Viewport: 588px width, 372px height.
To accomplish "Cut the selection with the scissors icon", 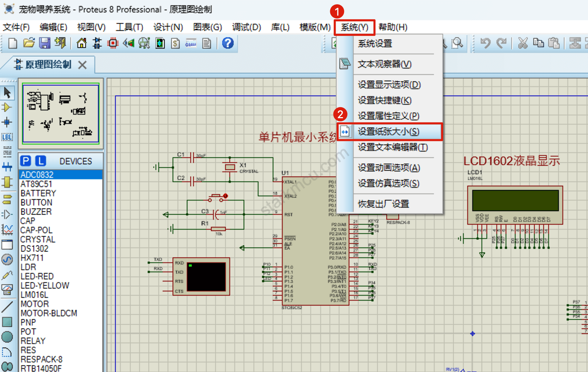I will coord(523,43).
